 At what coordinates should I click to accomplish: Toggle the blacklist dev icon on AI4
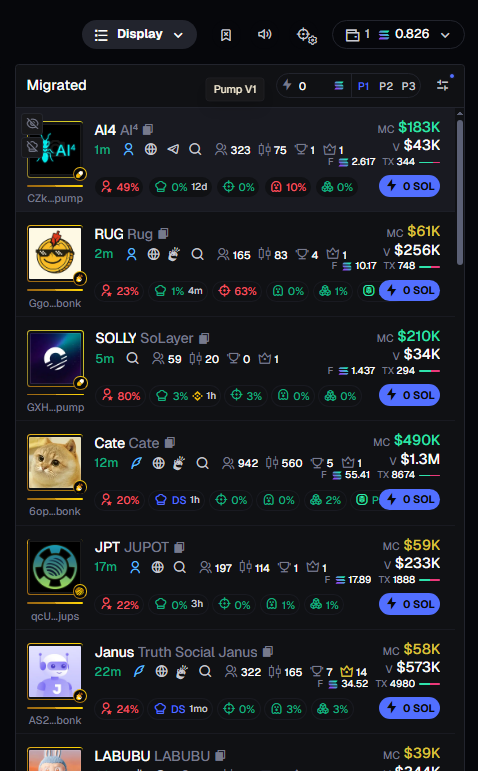coord(32,147)
